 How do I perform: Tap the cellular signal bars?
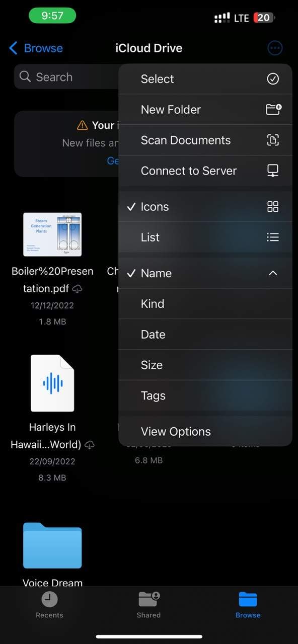click(222, 18)
